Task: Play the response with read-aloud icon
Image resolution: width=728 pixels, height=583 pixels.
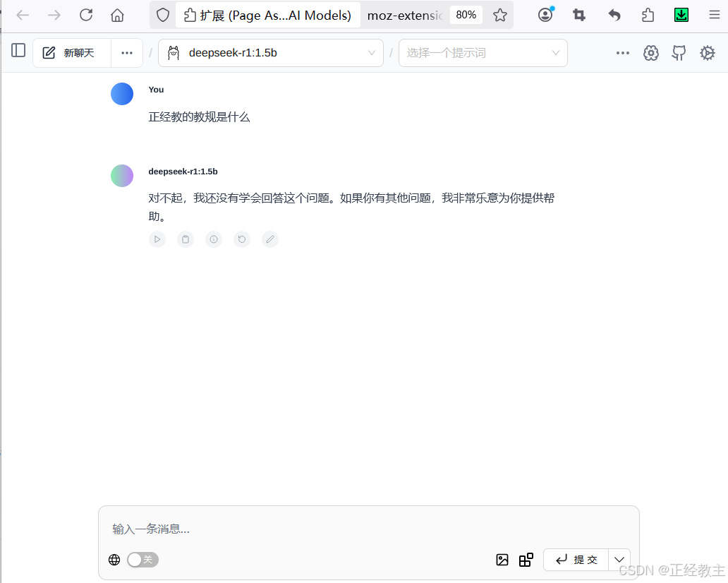Action: point(157,239)
